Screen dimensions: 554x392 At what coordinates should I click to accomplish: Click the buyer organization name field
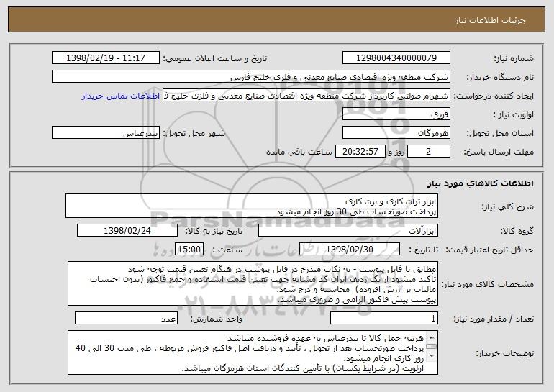[x=251, y=77]
